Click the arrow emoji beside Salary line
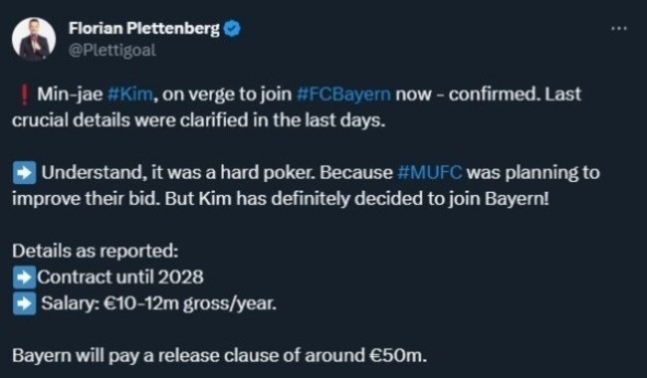Screen dimensions: 647x378 pos(24,304)
